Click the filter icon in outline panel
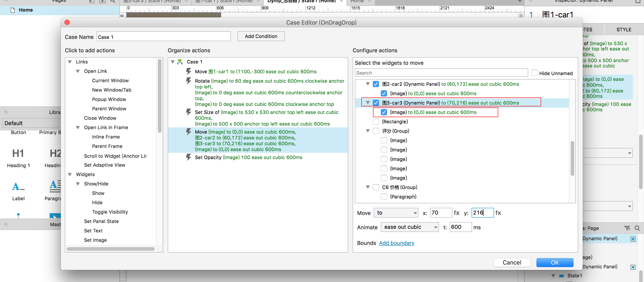The width and height of the screenshot is (644, 282). (x=627, y=228)
